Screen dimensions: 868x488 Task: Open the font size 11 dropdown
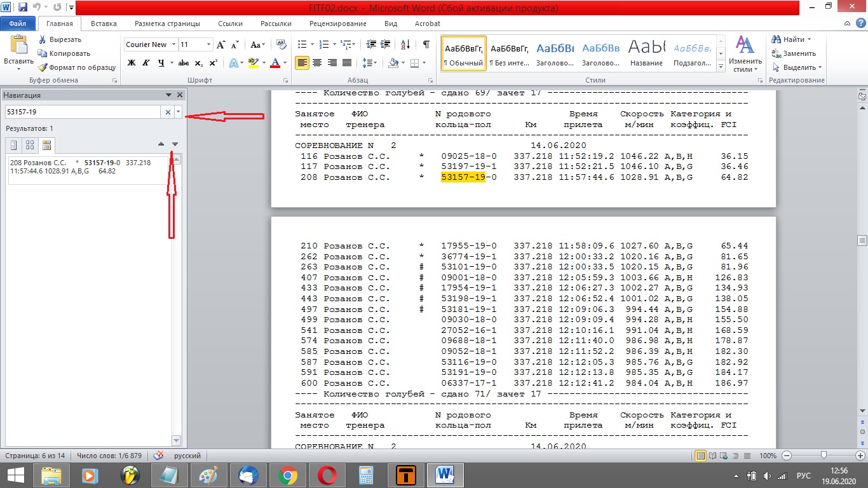208,44
